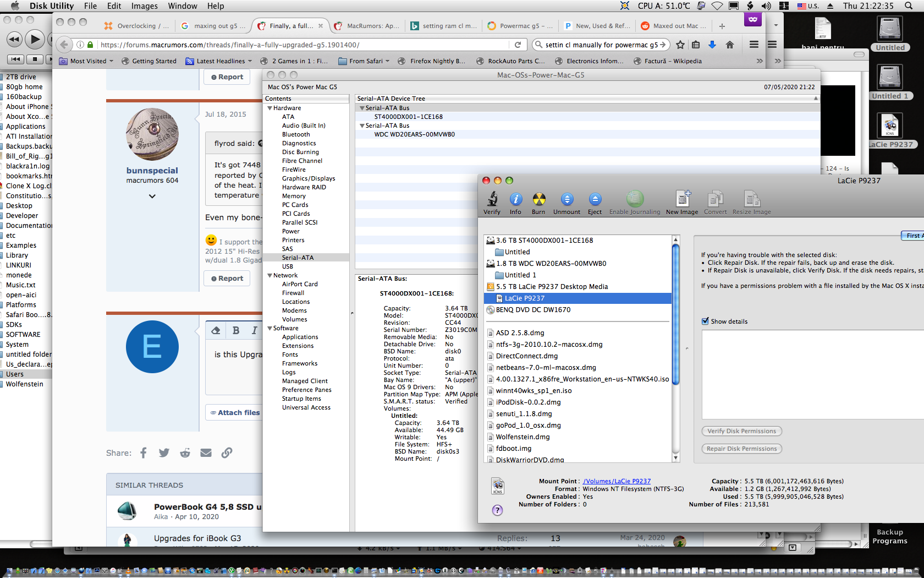Viewport: 924px width, 578px height.
Task: Unmount the selected LaCie volume
Action: (566, 203)
